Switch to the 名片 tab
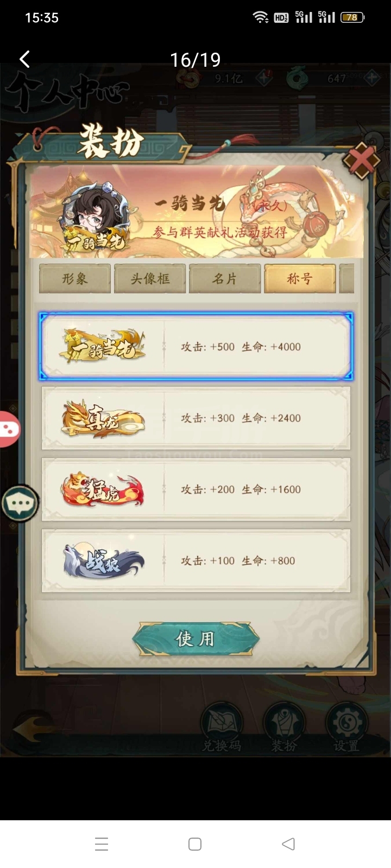 pyautogui.click(x=225, y=279)
